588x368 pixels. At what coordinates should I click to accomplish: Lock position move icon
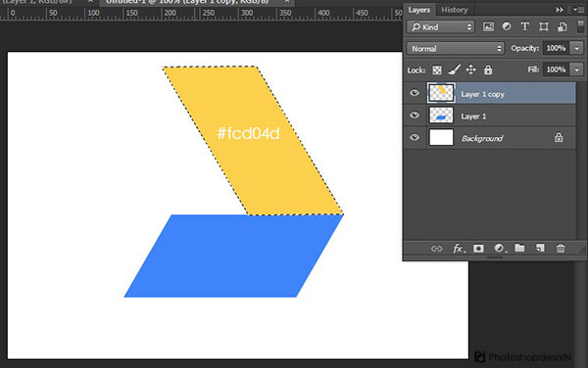pos(470,69)
